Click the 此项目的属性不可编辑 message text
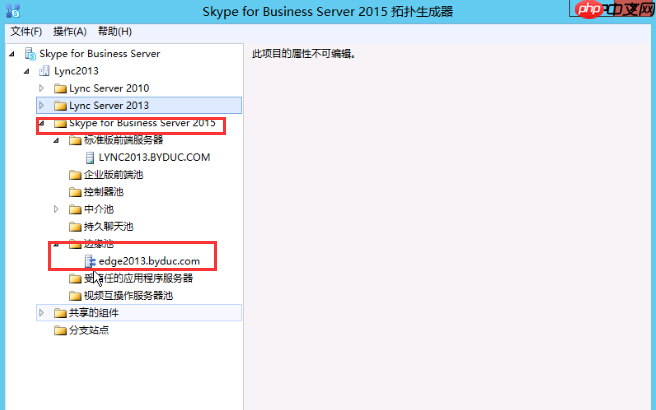656x410 pixels. pos(304,54)
